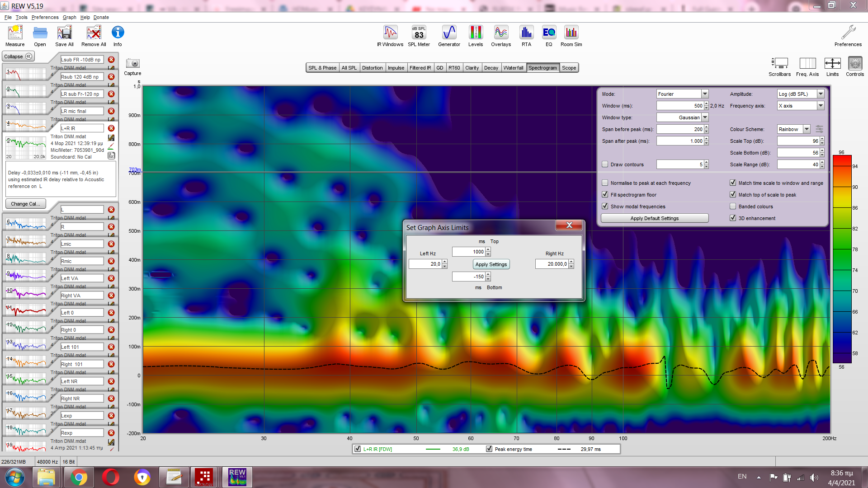Open the Tools menu

click(x=21, y=17)
